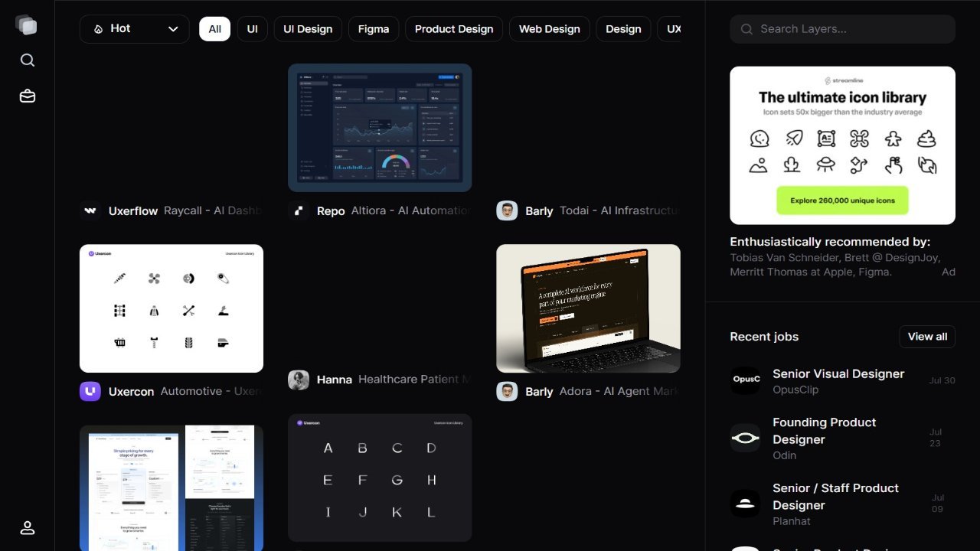Click the OpusClip company logo
The image size is (980, 551).
point(745,380)
